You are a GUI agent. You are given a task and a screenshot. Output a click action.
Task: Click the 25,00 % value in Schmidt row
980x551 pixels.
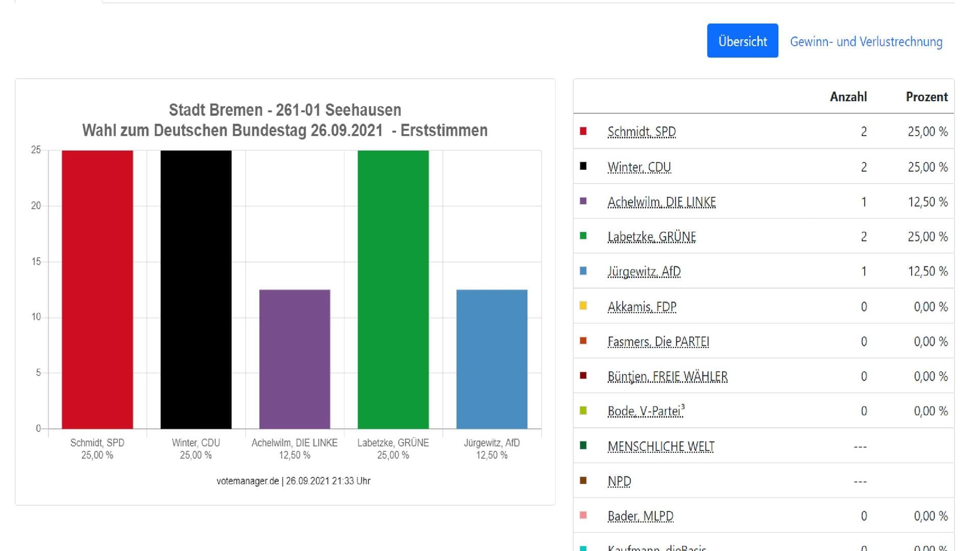point(927,132)
